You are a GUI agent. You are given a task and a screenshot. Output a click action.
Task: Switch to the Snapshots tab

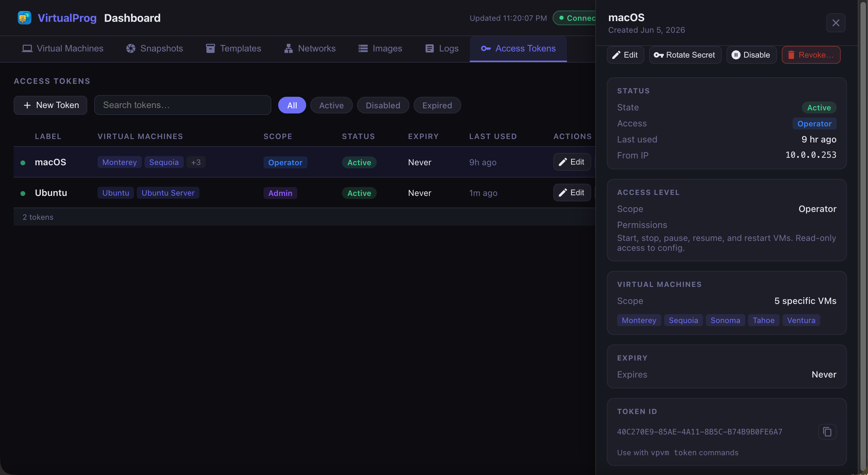click(154, 48)
